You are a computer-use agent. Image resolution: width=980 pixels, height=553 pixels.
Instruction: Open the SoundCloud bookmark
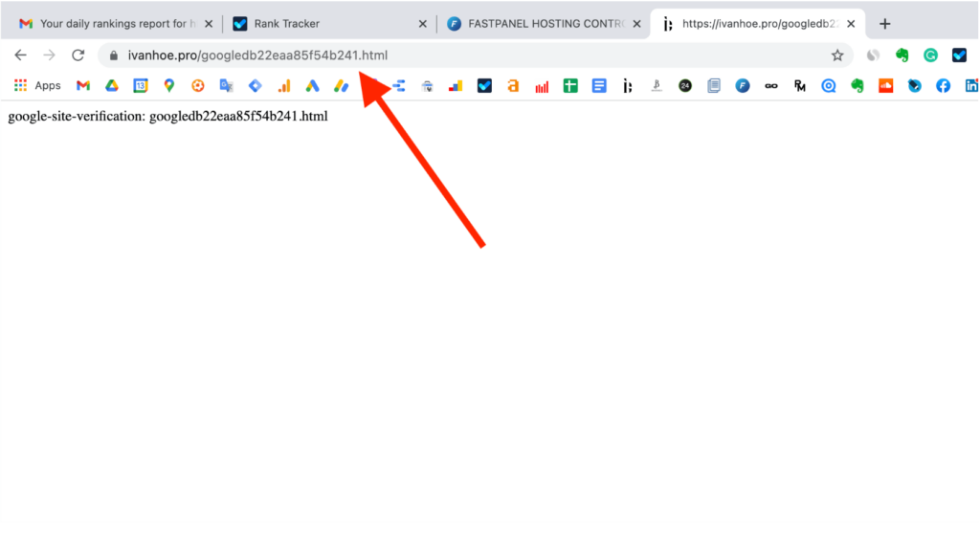point(885,85)
